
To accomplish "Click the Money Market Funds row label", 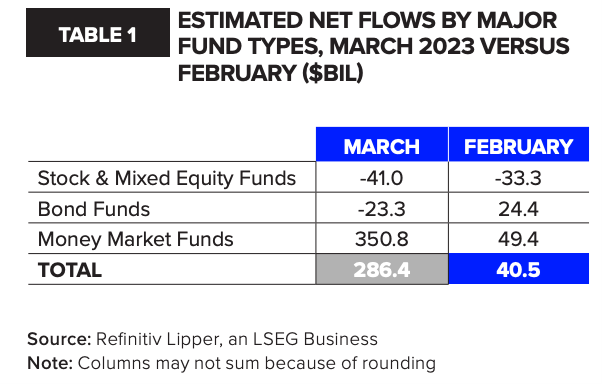I will click(136, 239).
